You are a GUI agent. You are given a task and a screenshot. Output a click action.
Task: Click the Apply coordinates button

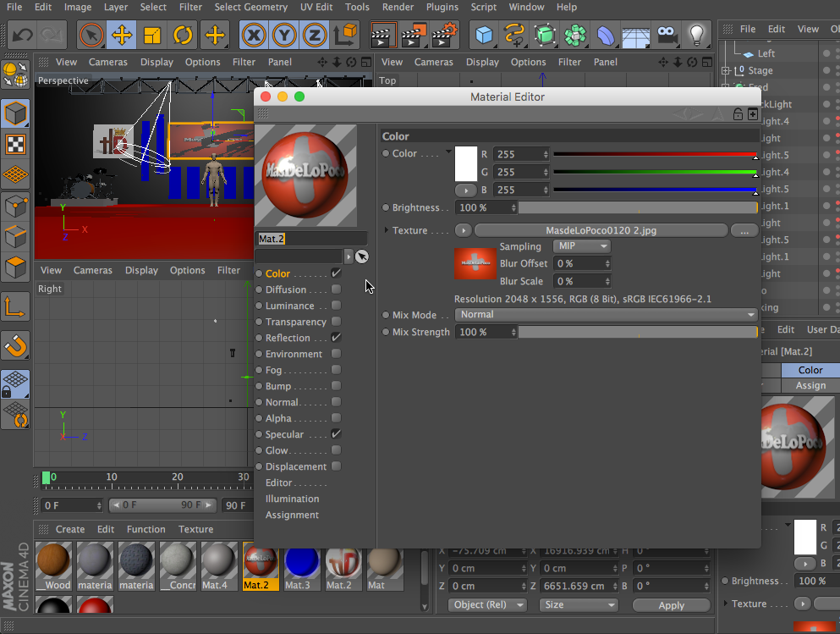(672, 605)
